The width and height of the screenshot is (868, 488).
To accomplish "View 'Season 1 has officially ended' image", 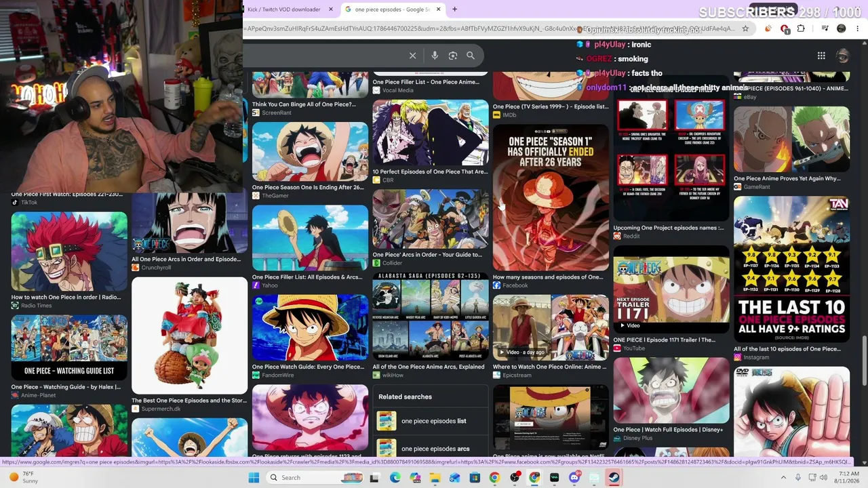I will pyautogui.click(x=551, y=198).
